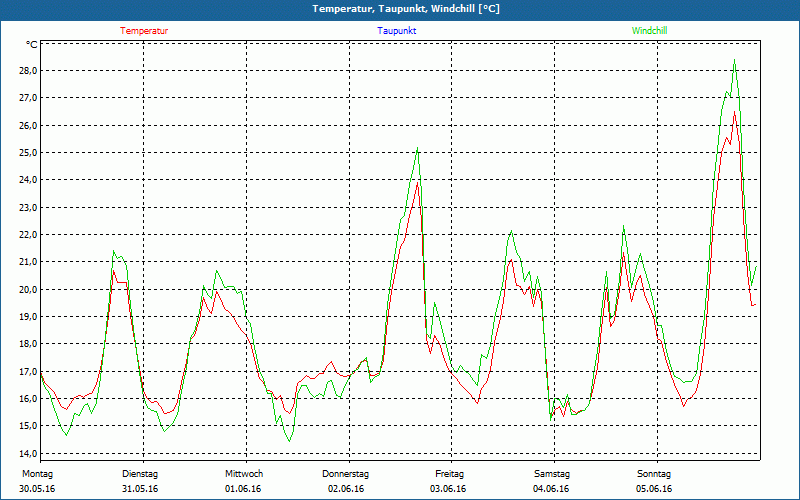Click the Montag day label
The width and height of the screenshot is (800, 500).
click(37, 474)
